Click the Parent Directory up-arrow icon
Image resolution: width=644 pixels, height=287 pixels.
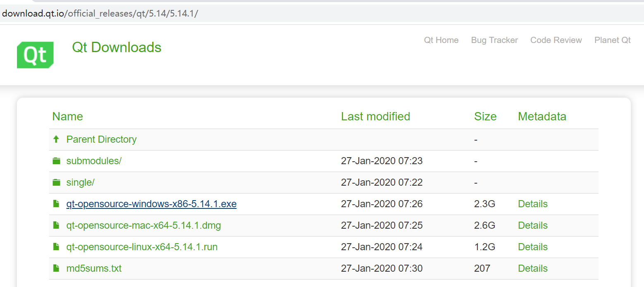56,139
